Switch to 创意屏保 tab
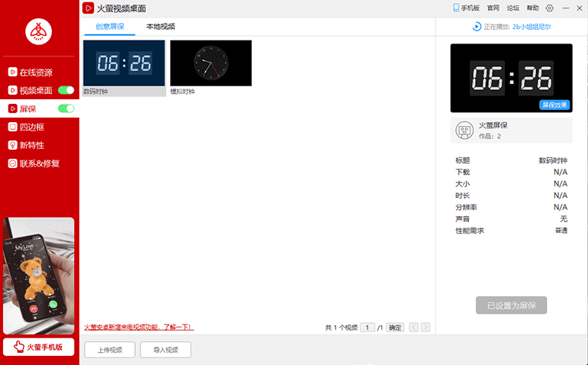The image size is (588, 365). tap(110, 27)
